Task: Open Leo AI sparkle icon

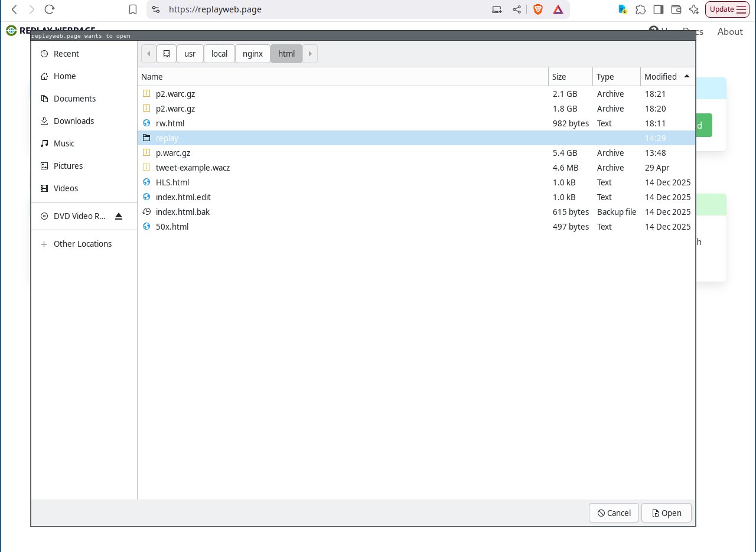Action: (x=694, y=9)
